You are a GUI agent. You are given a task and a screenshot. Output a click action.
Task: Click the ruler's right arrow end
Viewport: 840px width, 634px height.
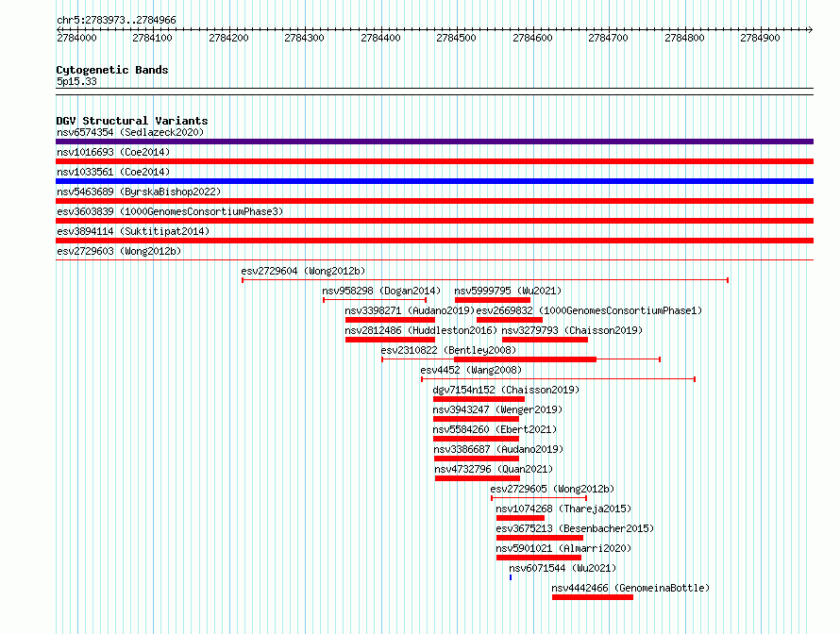coord(811,29)
